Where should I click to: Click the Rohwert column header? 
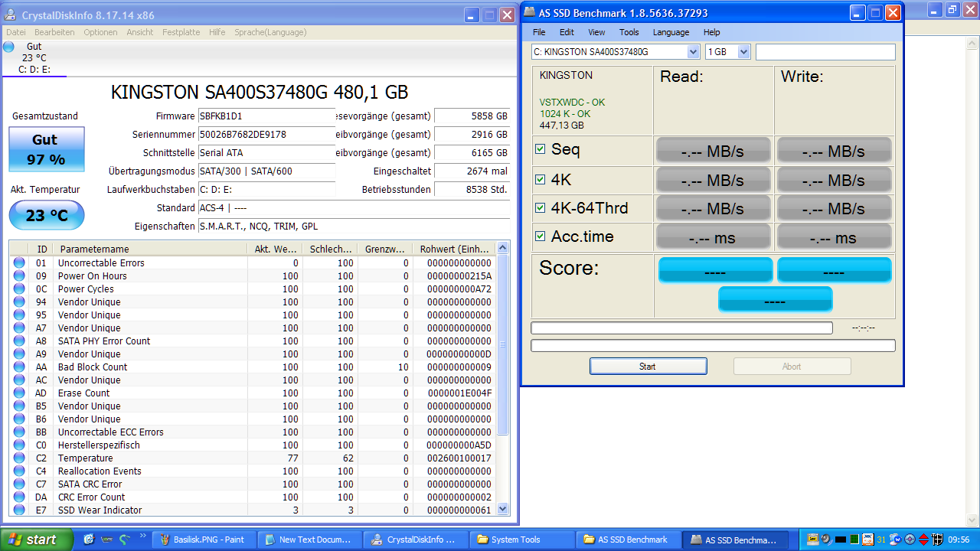point(454,249)
